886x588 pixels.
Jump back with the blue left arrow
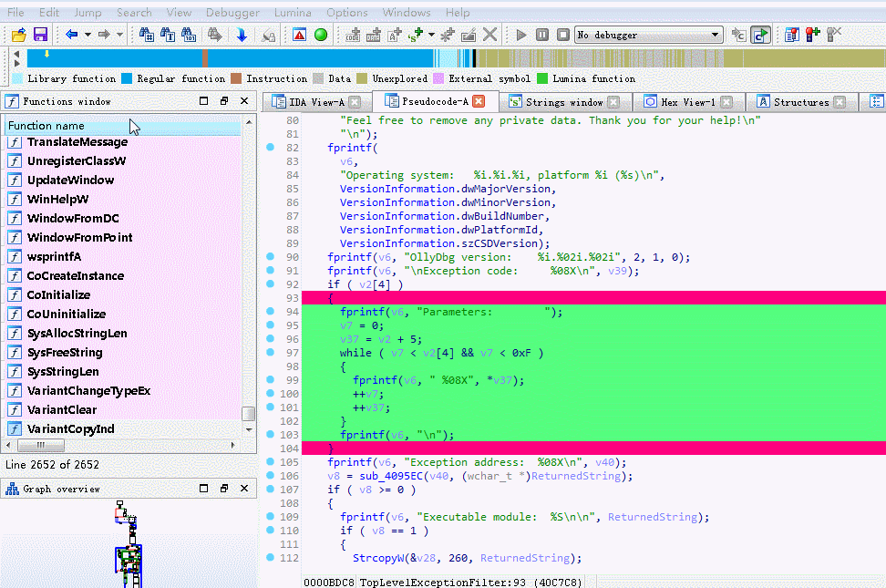(72, 35)
